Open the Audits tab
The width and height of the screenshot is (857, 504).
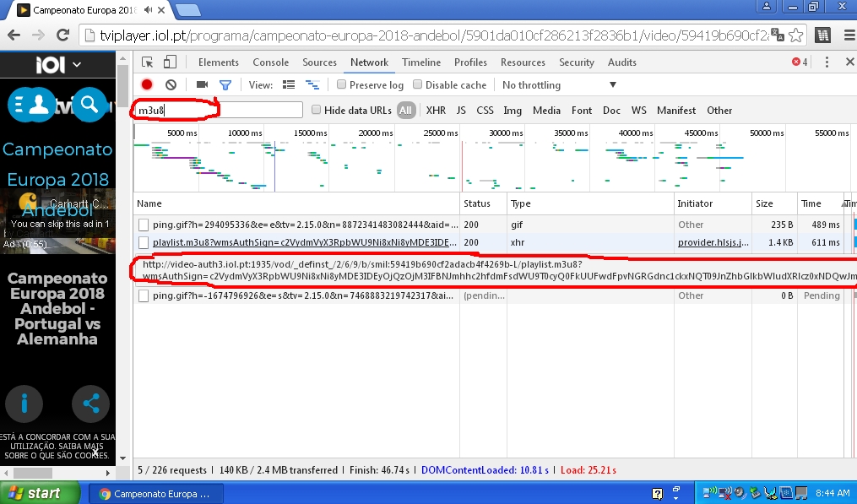click(622, 62)
